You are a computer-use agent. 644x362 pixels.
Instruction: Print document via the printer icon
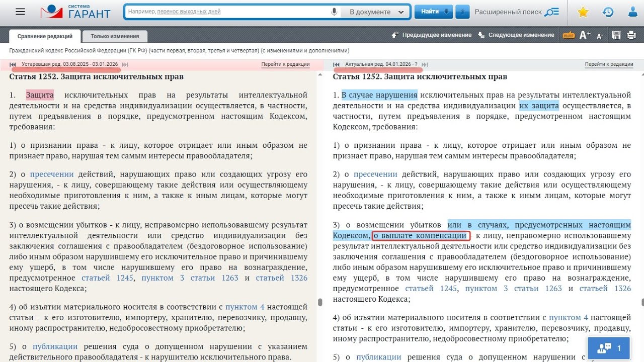[631, 35]
